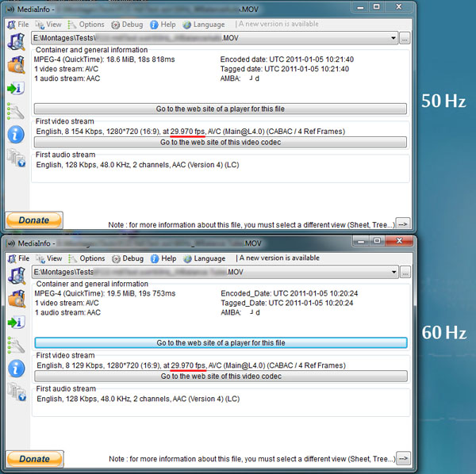The image size is (476, 474).
Task: Open File menu in bottom MediaInfo window
Action: [18, 258]
